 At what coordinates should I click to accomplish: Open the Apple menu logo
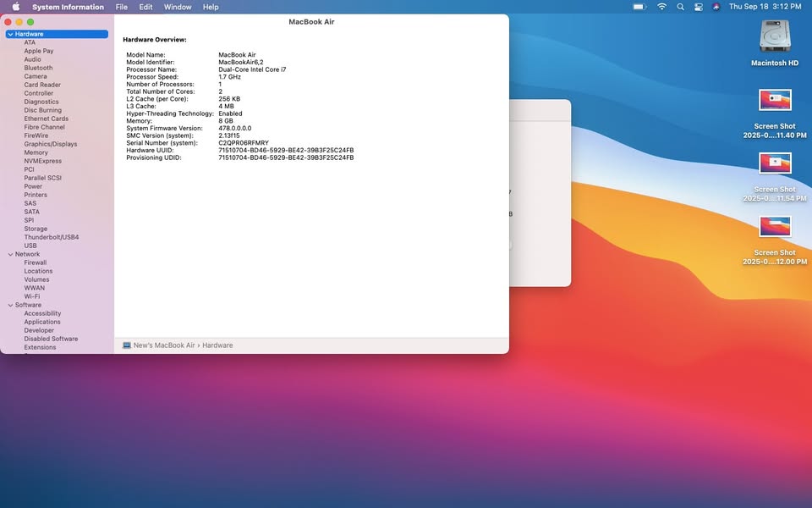pos(15,7)
